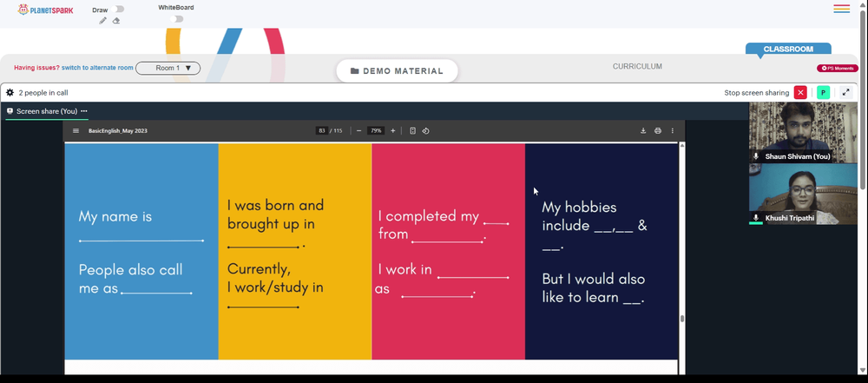Rotate the PDF counterclockwise
Image resolution: width=868 pixels, height=383 pixels.
425,131
